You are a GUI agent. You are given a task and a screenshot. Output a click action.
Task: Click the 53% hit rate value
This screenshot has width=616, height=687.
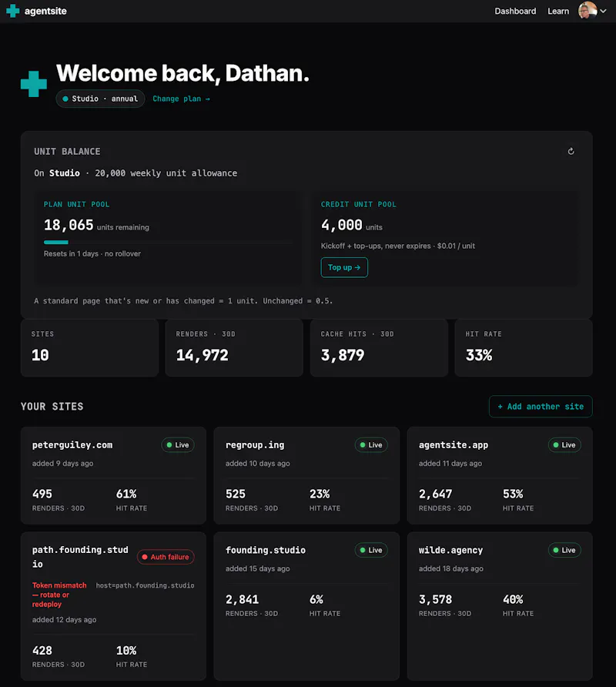point(513,494)
